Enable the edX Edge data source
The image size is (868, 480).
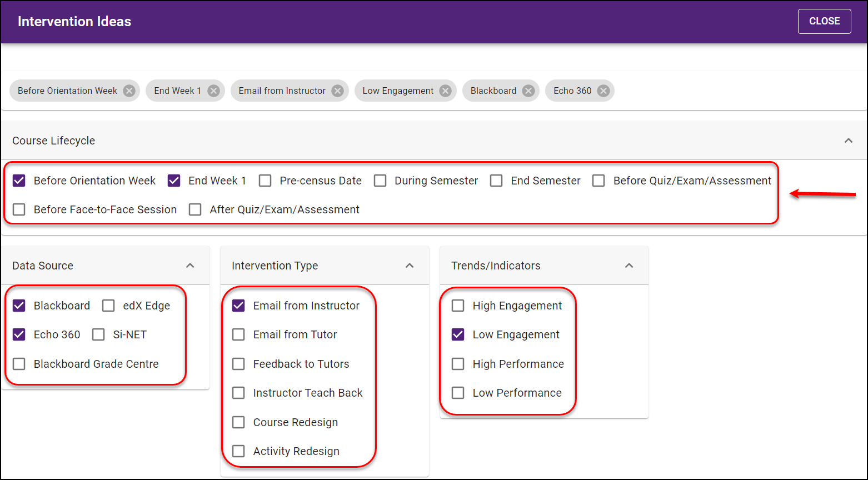click(x=108, y=306)
